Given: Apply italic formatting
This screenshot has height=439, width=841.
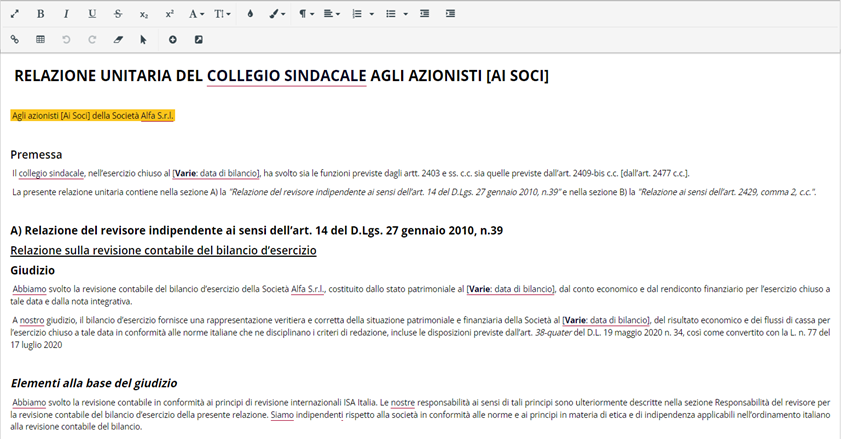Looking at the screenshot, I should pos(66,14).
